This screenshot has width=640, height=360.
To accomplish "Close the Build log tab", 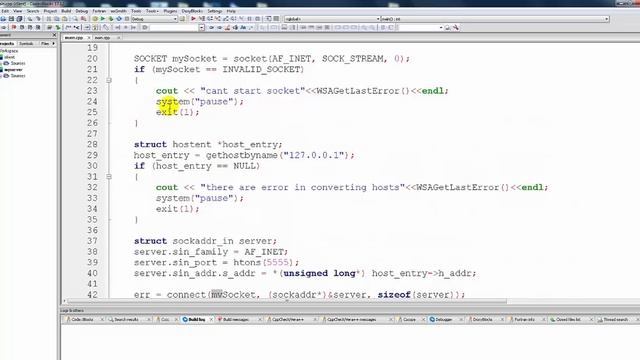I will click(211, 320).
